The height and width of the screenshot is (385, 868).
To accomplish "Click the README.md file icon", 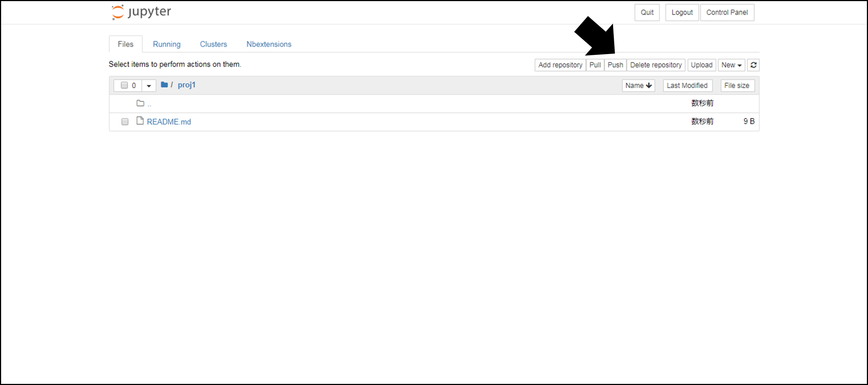I will 140,121.
